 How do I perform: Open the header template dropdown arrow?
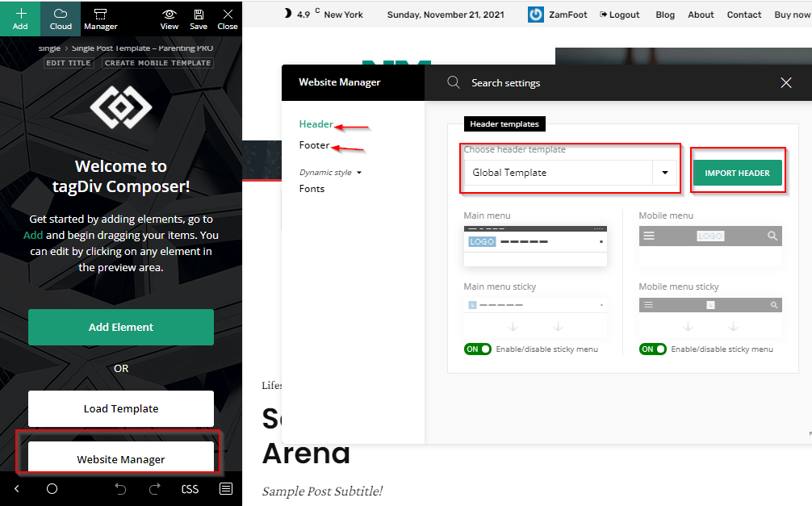(x=665, y=173)
